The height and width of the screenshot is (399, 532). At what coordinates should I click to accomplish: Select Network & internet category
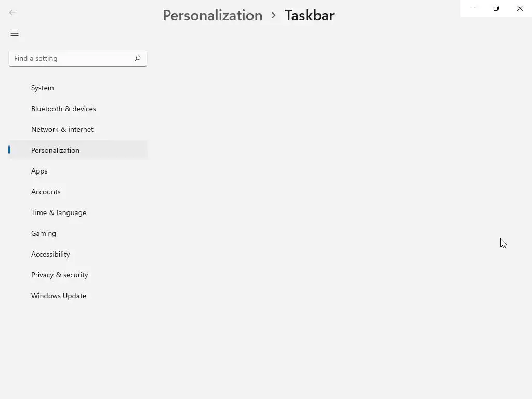(x=62, y=129)
